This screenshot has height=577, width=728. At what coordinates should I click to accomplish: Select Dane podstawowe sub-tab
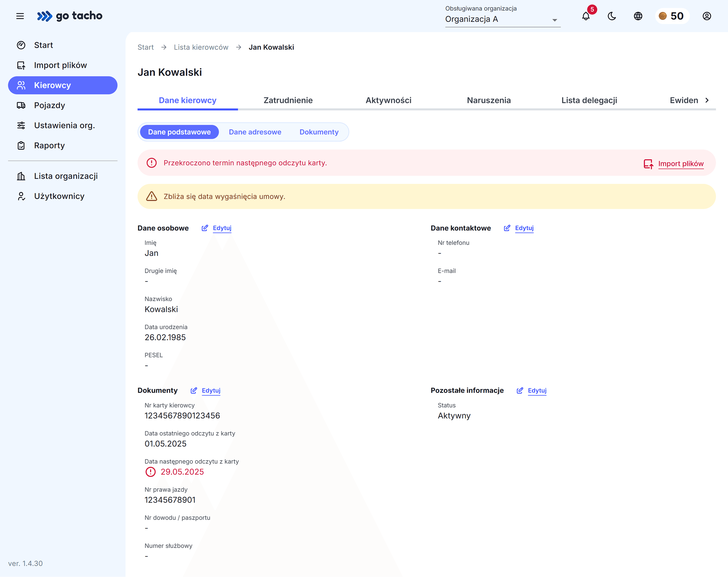pyautogui.click(x=179, y=132)
